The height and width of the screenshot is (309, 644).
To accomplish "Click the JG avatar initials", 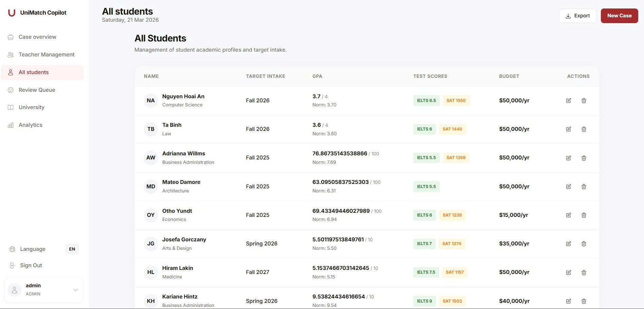I will [x=151, y=244].
